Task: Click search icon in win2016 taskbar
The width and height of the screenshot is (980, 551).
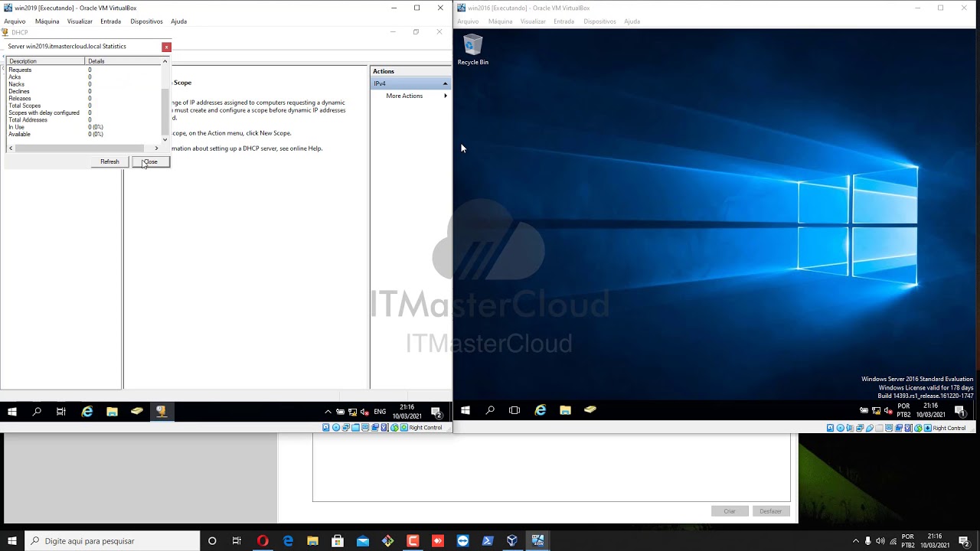Action: point(490,410)
